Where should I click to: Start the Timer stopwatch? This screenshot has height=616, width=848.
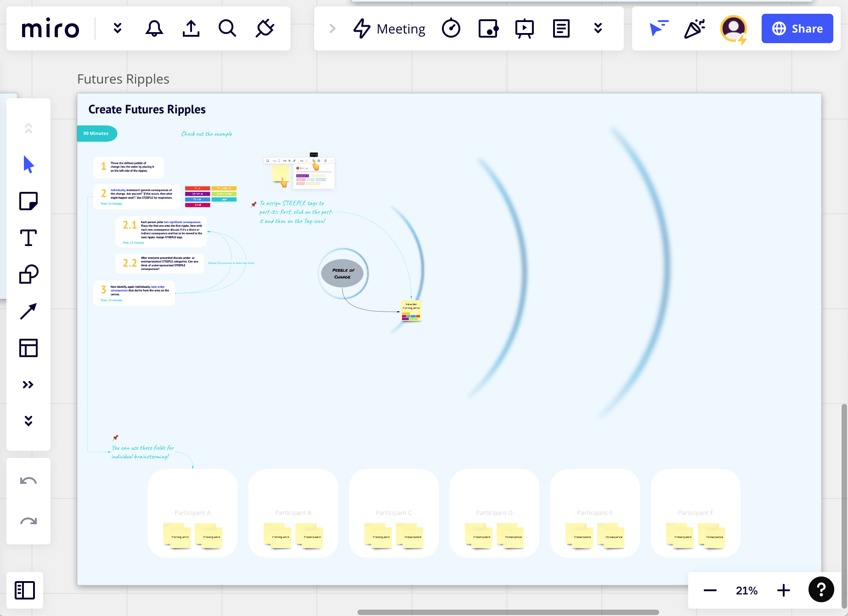tap(451, 28)
